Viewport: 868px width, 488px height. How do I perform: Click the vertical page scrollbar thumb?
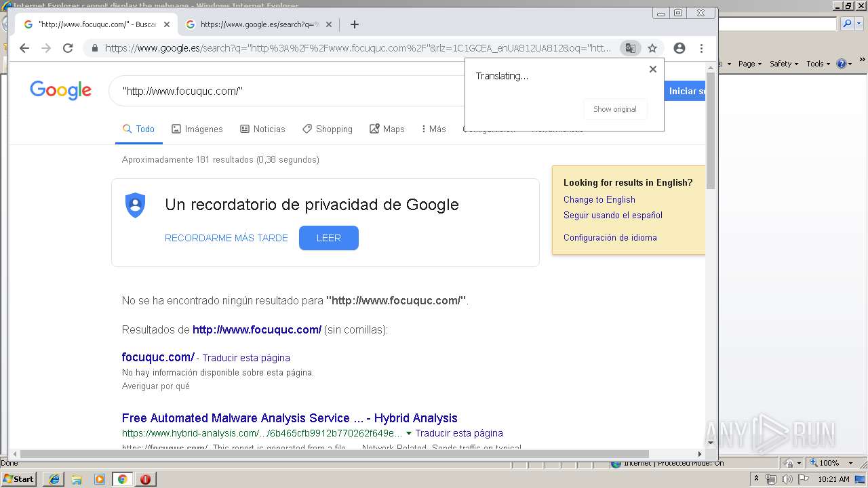[x=711, y=129]
